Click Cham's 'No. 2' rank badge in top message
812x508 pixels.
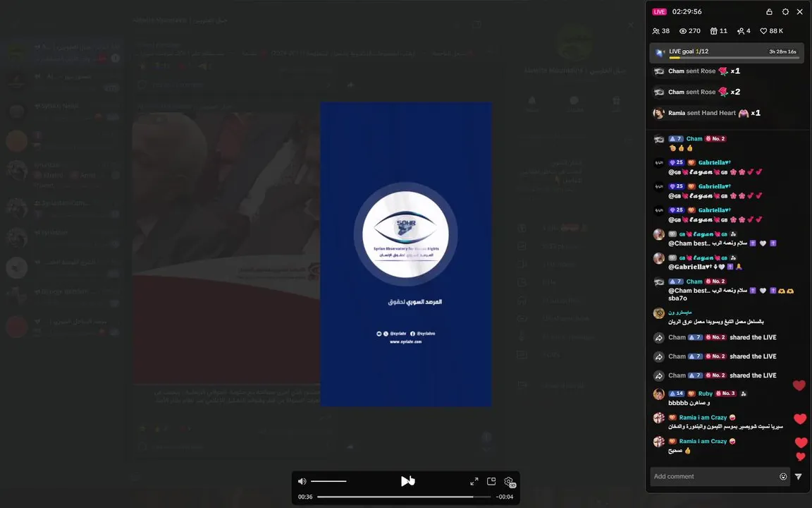pos(715,139)
